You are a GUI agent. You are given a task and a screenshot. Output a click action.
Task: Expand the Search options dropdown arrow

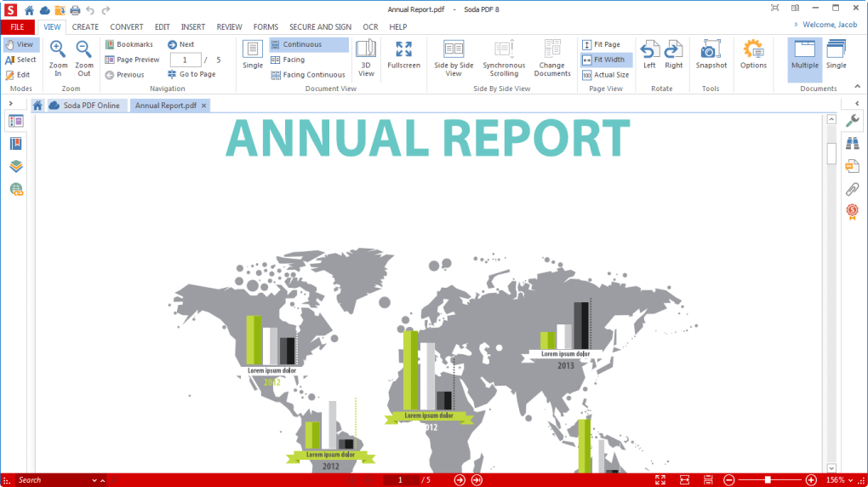pos(94,480)
